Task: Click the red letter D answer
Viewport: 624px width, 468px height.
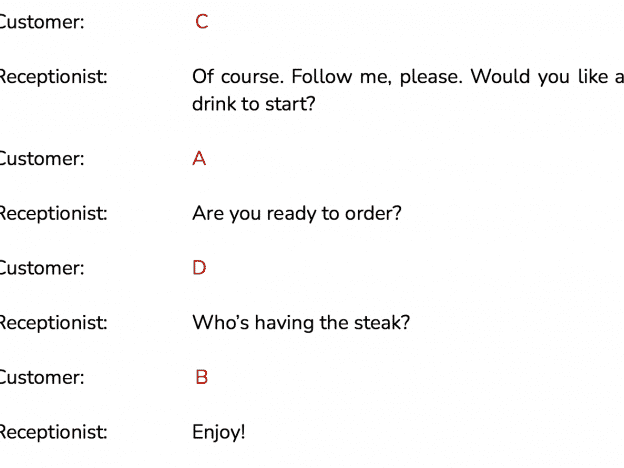Action: click(199, 268)
